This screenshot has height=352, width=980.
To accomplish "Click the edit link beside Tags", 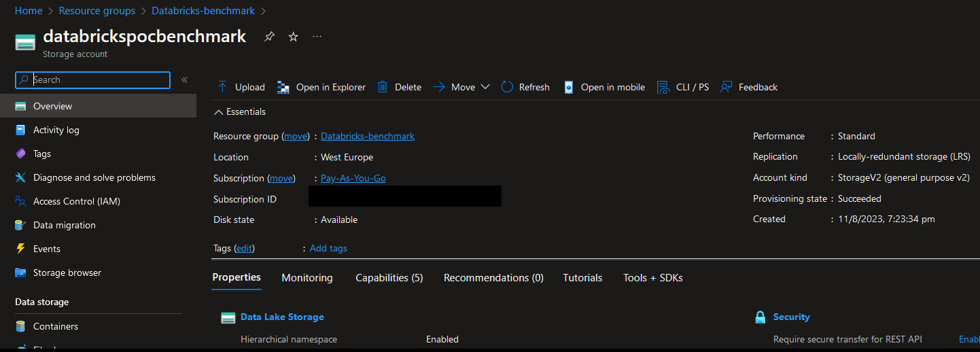I will pyautogui.click(x=244, y=248).
